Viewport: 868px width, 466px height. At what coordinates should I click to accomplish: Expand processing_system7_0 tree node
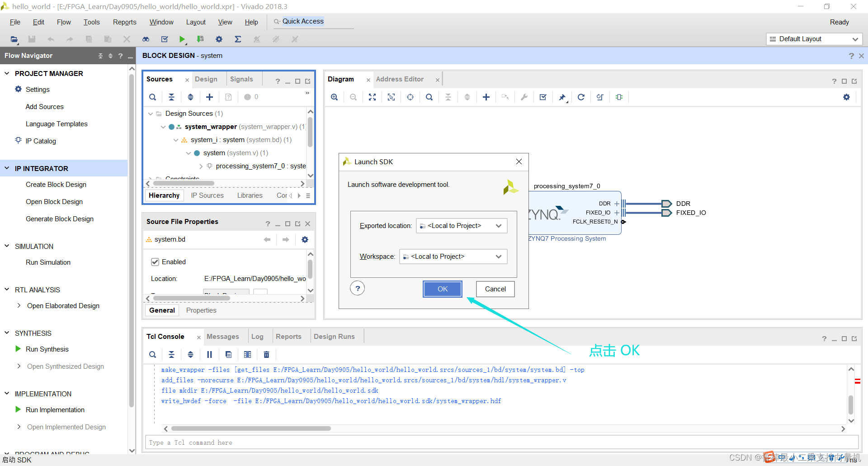tap(201, 166)
